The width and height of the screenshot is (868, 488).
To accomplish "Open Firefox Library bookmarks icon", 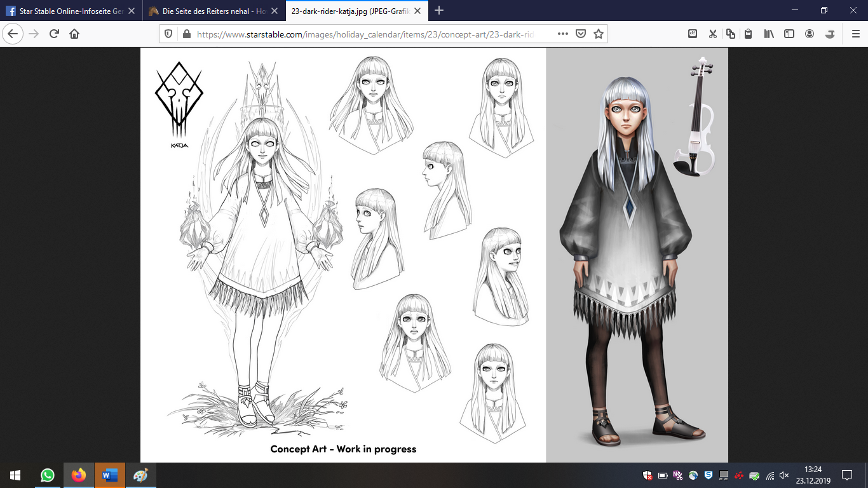I will (x=769, y=34).
